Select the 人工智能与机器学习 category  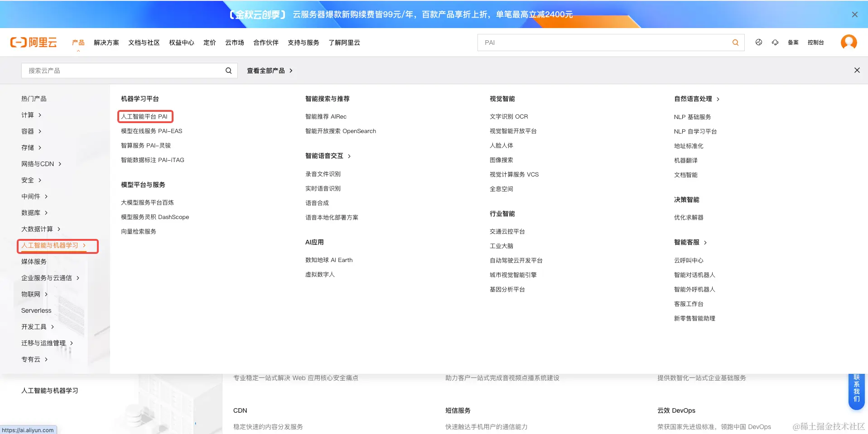coord(53,245)
